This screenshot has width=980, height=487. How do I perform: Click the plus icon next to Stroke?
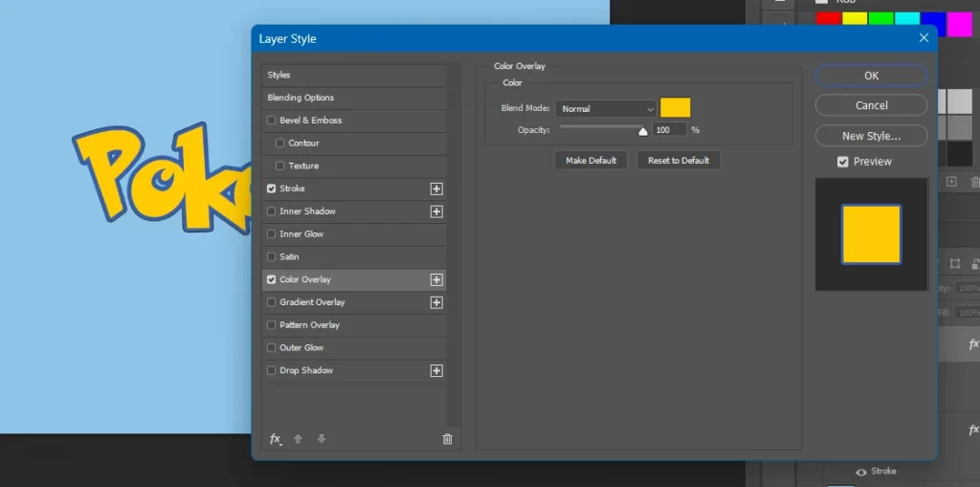coord(436,188)
